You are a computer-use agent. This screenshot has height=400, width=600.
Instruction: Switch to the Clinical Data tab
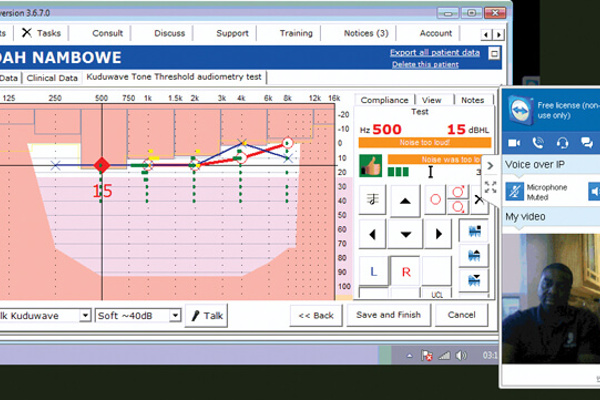tap(53, 76)
